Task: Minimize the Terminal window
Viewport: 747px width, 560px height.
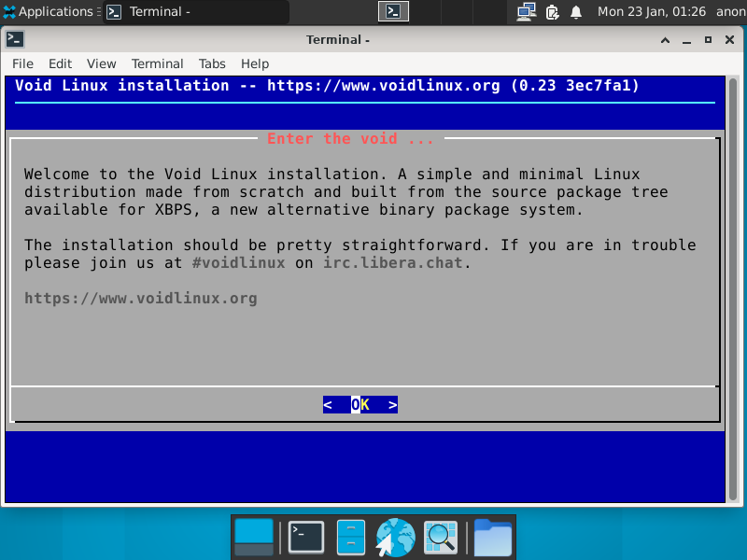Action: pyautogui.click(x=686, y=40)
